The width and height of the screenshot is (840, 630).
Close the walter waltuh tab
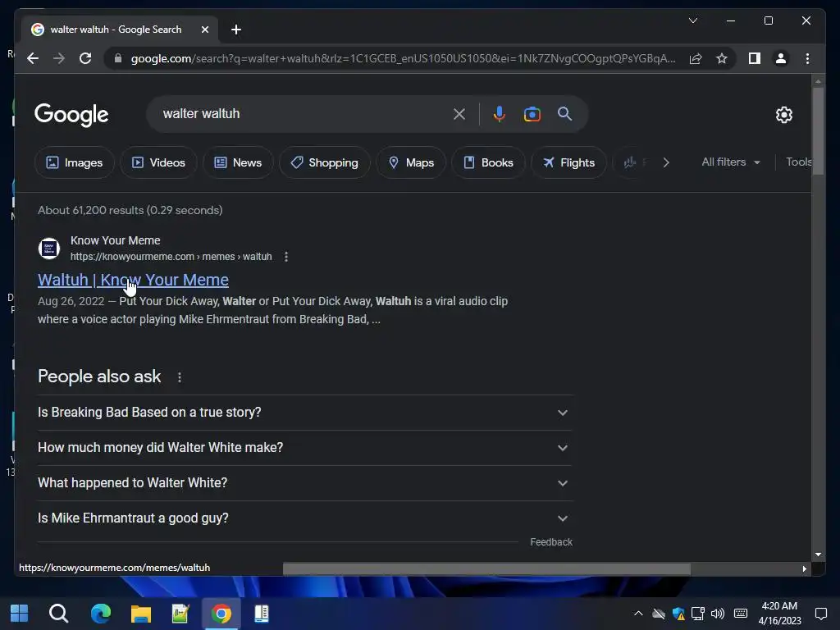(x=204, y=30)
